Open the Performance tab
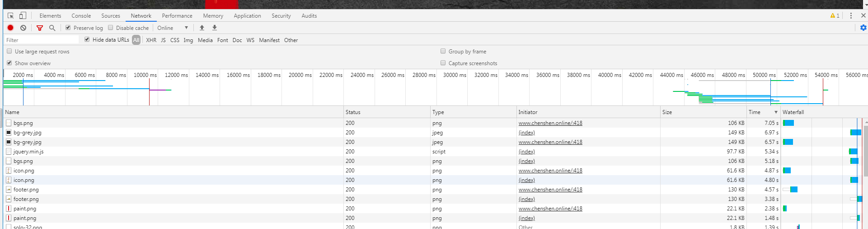The height and width of the screenshot is (229, 868). coord(177,15)
